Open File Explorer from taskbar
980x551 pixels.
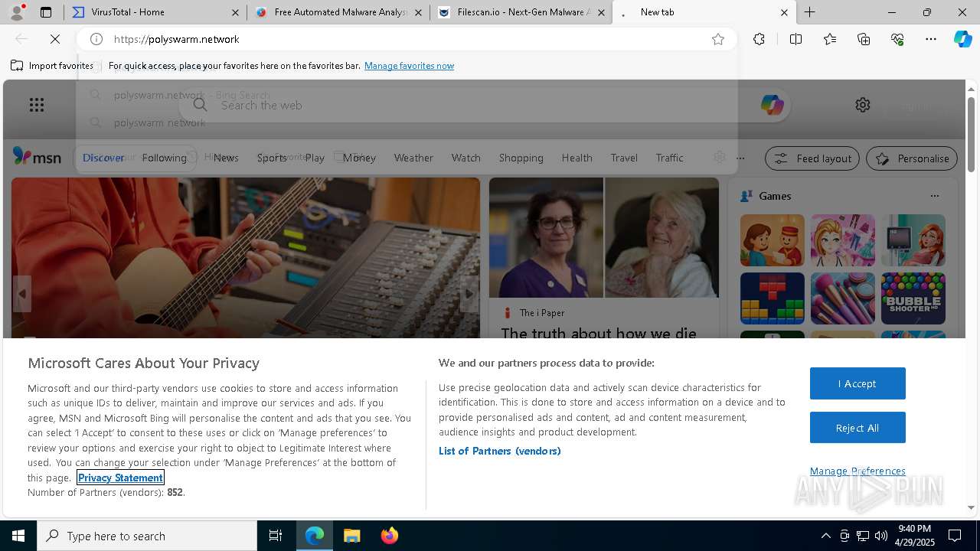[x=351, y=536]
